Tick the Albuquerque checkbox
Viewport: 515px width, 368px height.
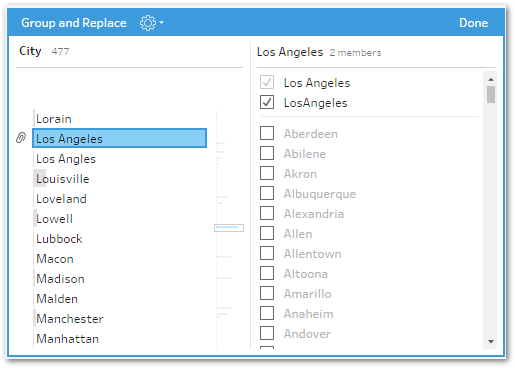pyautogui.click(x=267, y=193)
